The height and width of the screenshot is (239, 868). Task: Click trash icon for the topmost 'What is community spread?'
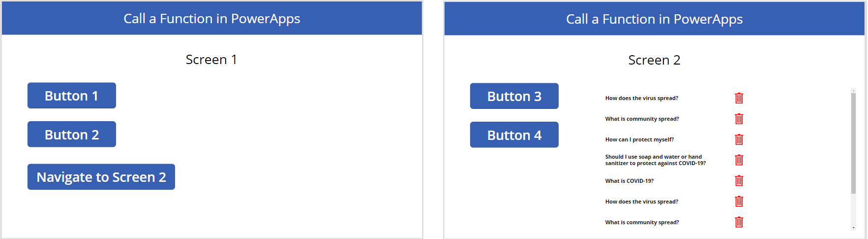click(x=739, y=119)
